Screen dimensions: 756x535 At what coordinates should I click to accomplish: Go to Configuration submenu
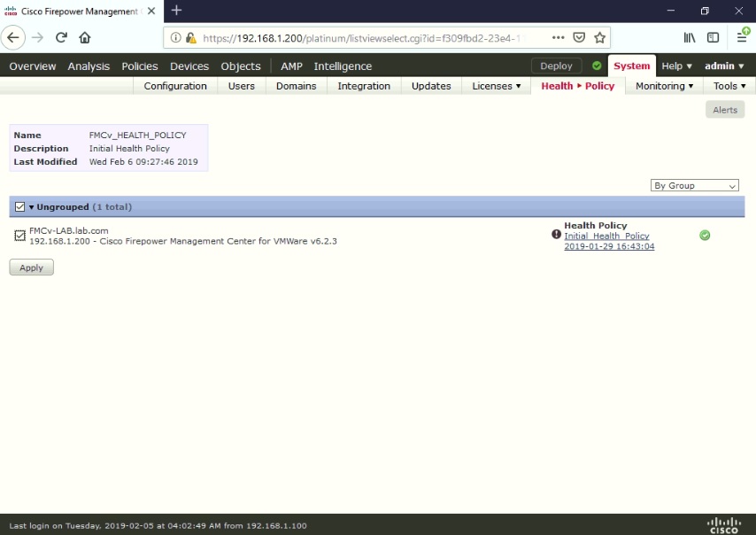click(x=175, y=86)
